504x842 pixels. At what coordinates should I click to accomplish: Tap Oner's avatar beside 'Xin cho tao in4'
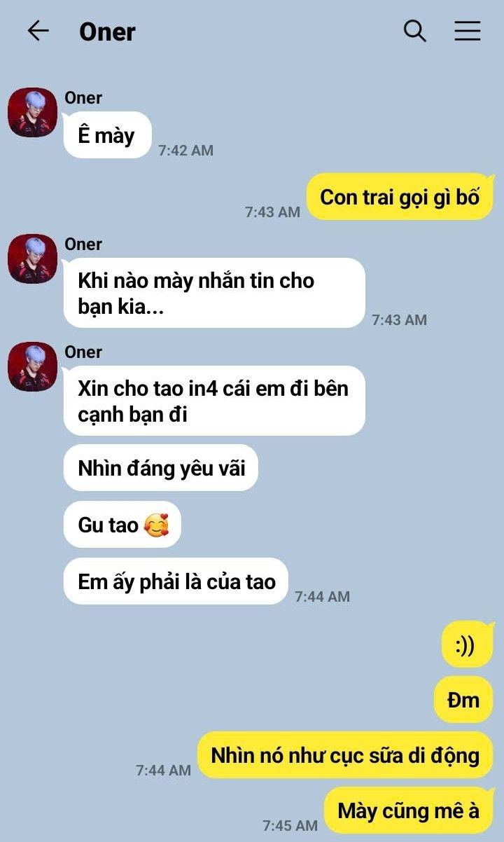tap(32, 366)
